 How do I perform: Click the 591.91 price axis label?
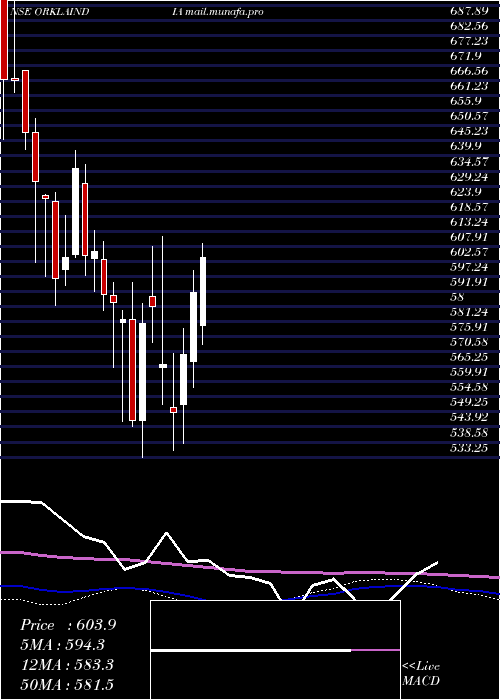[x=469, y=282]
